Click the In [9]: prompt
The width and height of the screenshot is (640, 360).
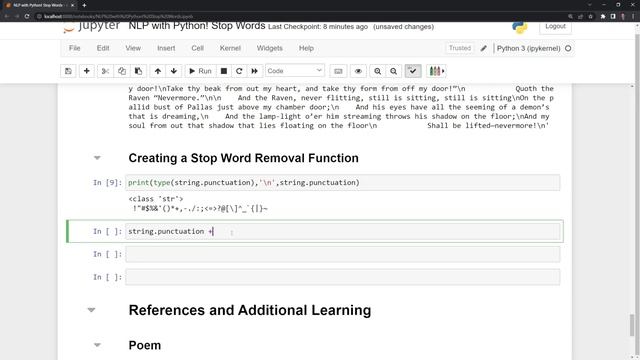click(107, 182)
